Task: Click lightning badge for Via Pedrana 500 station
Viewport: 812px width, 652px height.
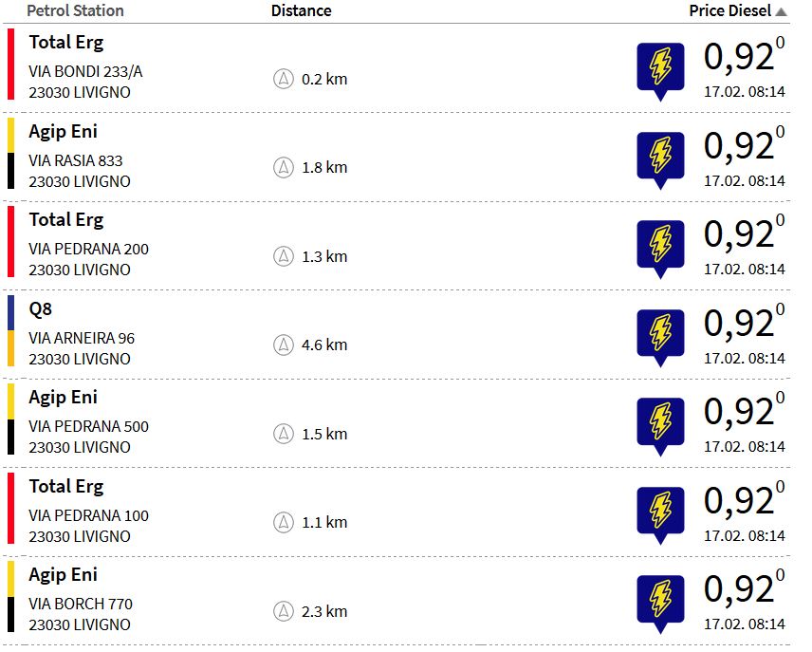Action: click(x=659, y=423)
